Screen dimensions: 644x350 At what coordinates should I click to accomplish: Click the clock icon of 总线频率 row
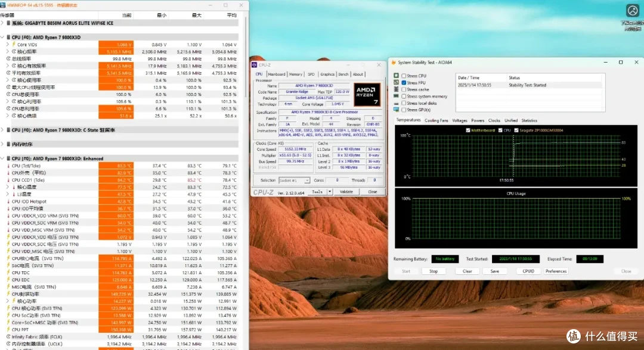click(x=8, y=59)
